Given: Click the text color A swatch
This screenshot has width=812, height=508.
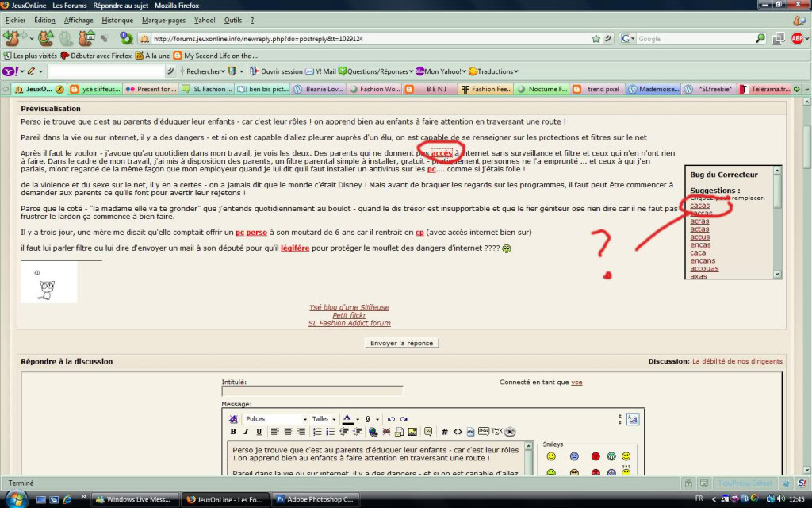Looking at the screenshot, I should (347, 419).
